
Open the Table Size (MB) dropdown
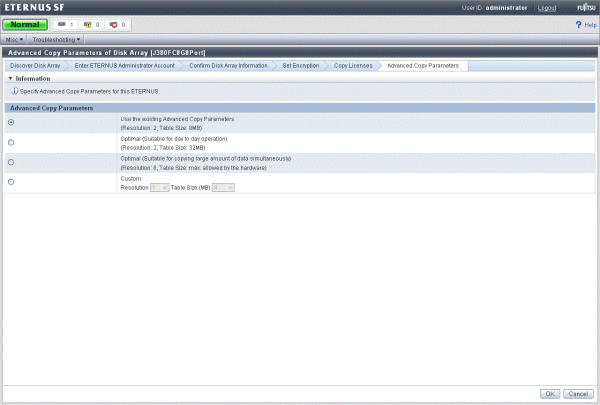223,188
